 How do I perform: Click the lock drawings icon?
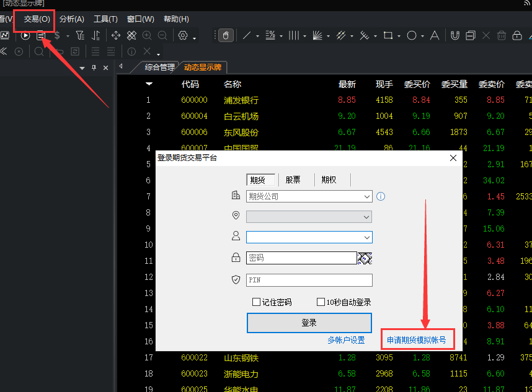click(517, 35)
